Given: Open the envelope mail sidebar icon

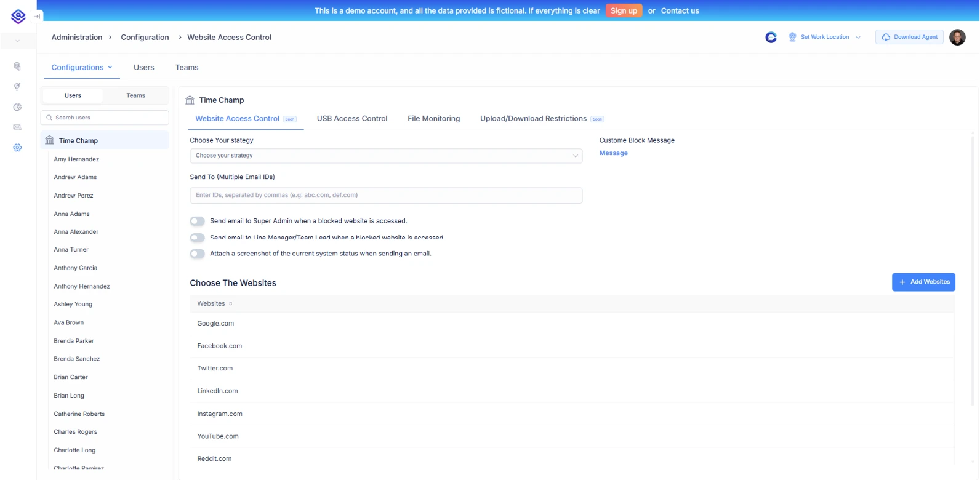Looking at the screenshot, I should 17,127.
